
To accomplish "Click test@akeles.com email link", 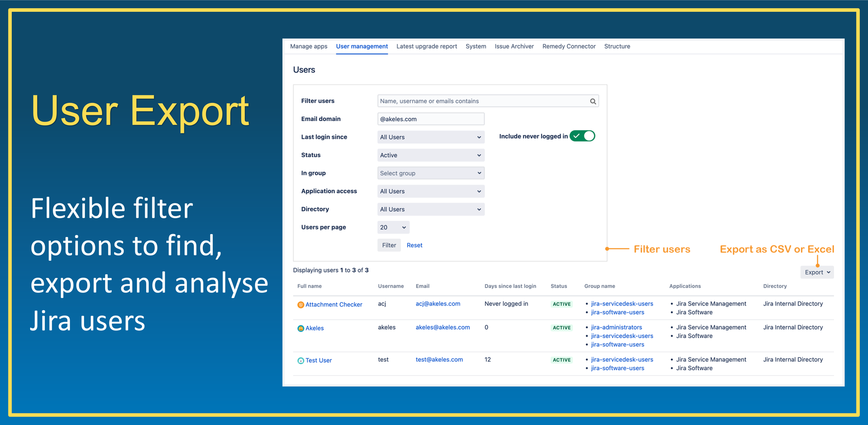I will tap(439, 359).
